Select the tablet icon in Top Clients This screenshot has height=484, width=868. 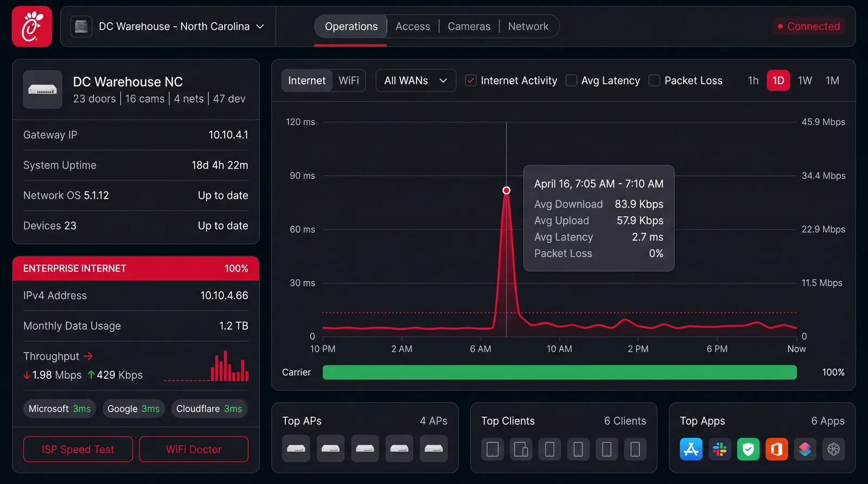pos(493,449)
